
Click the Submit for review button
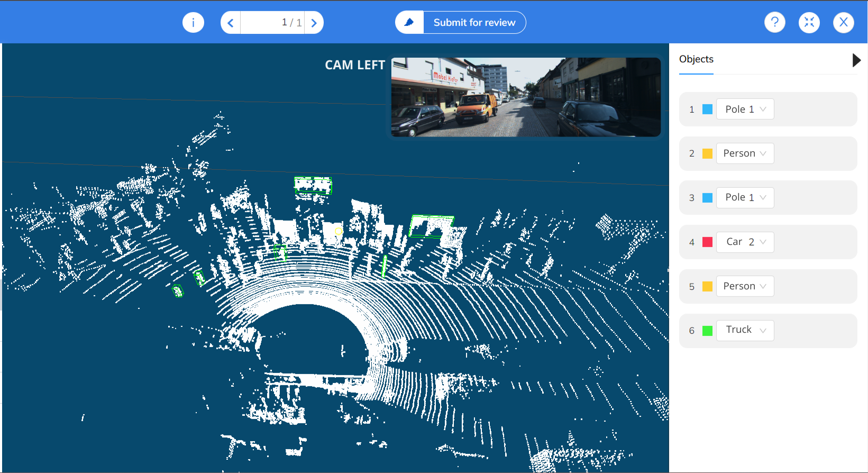point(474,23)
